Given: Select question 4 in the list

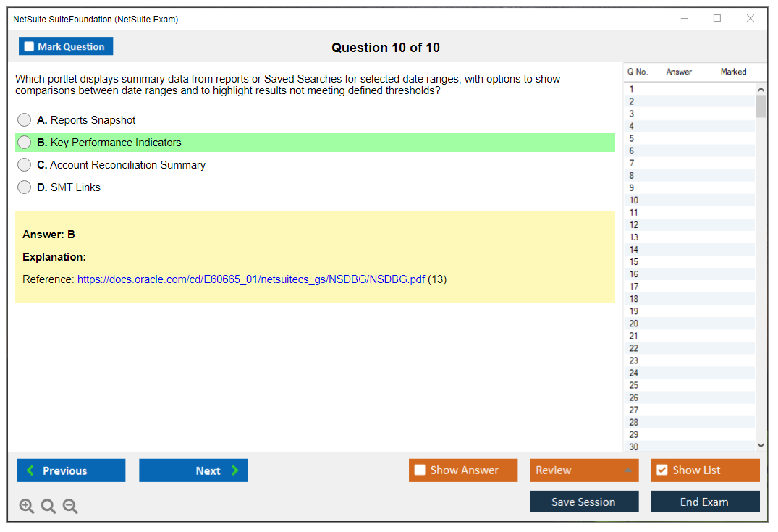Looking at the screenshot, I should [x=689, y=126].
